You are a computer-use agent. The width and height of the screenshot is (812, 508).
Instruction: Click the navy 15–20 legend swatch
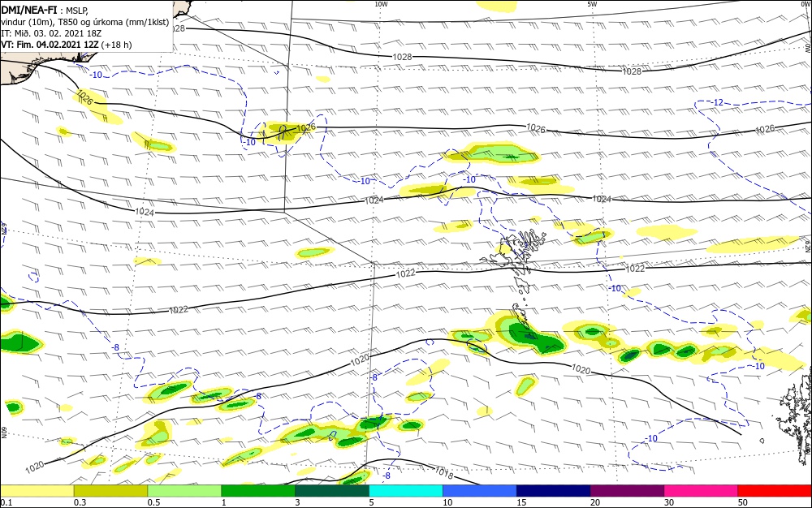[x=554, y=491]
